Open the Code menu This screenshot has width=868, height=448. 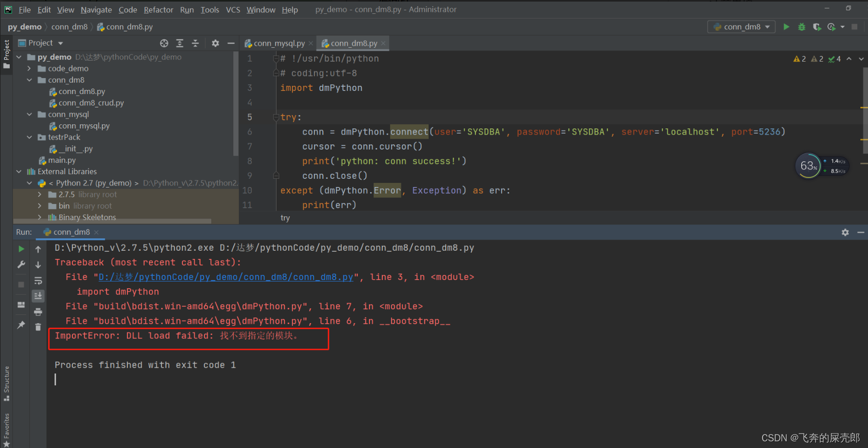pyautogui.click(x=127, y=9)
